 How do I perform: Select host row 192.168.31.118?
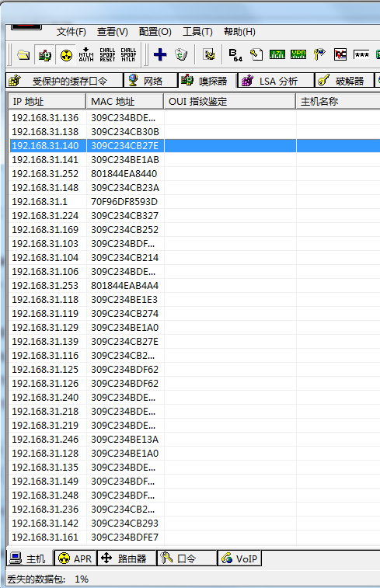coord(194,300)
